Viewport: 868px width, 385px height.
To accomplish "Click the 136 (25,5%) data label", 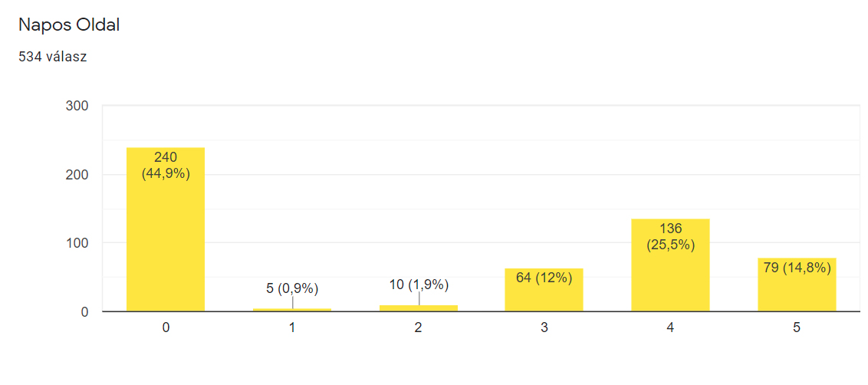I will [670, 237].
